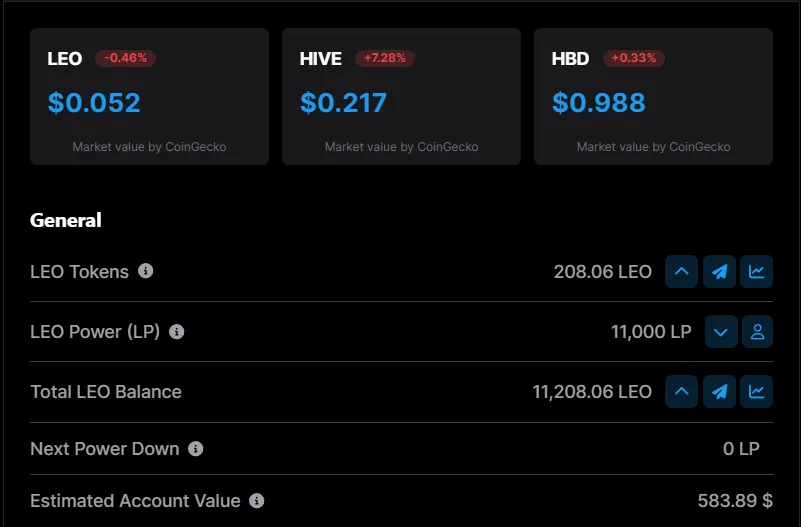
Task: Open the chart icon for Total LEO Balance
Action: pyautogui.click(x=757, y=392)
